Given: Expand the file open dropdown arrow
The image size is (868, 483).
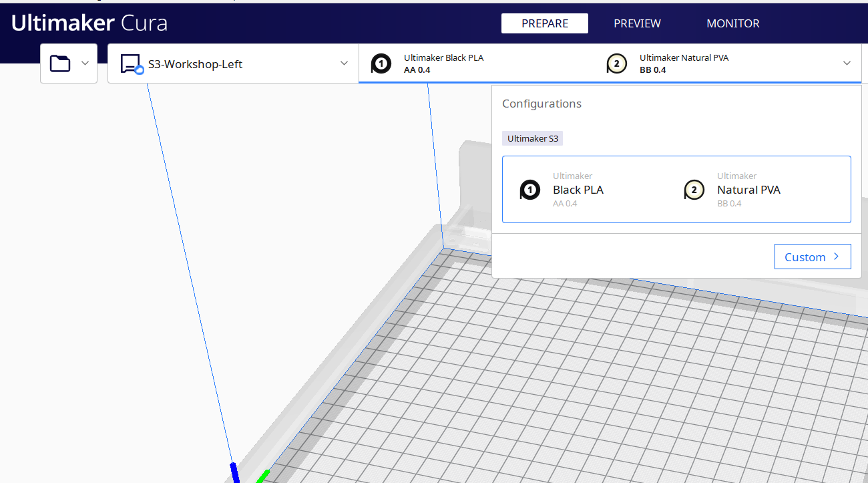Looking at the screenshot, I should [85, 63].
